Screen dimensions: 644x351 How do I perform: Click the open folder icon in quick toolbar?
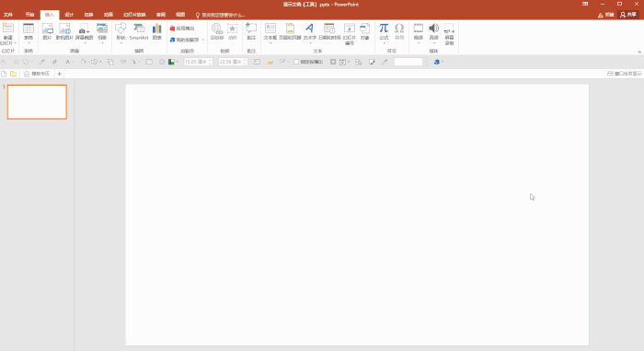[270, 62]
